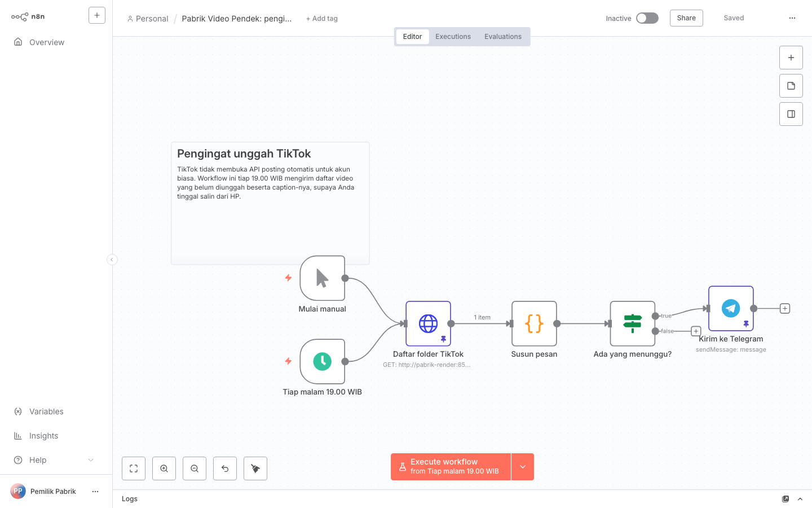Viewport: 812px width, 508px height.
Task: Open the workflow options three-dot menu
Action: 792,18
